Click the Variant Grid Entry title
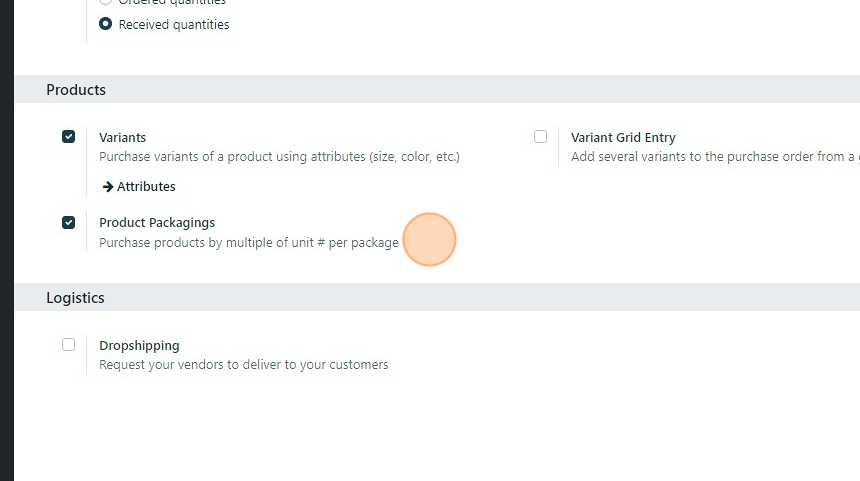 [623, 137]
